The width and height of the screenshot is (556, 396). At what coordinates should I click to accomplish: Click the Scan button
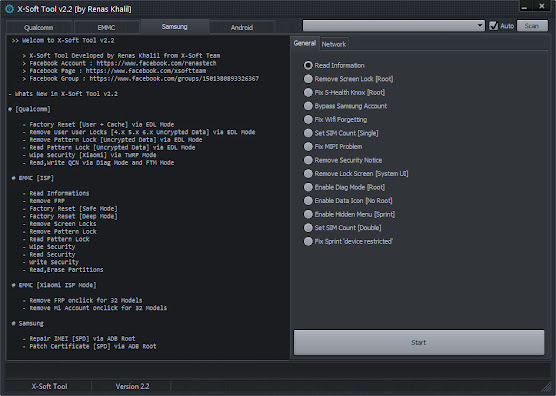[532, 26]
